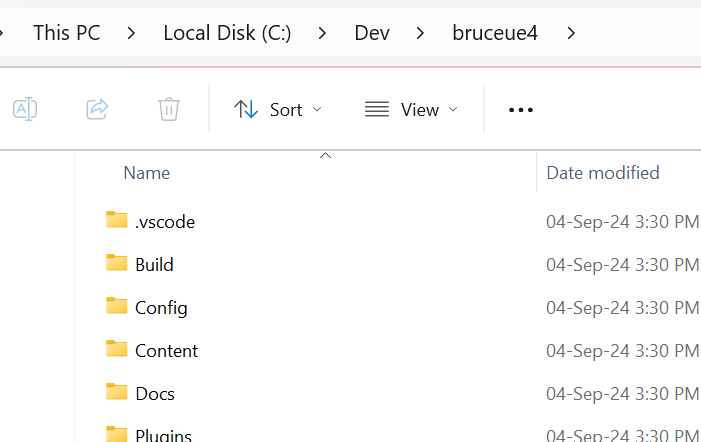Select the Config folder icon

[117, 306]
